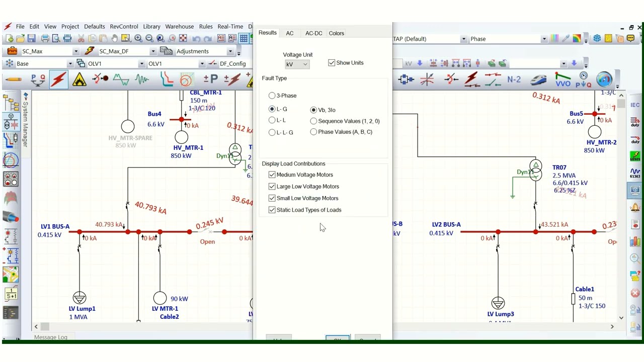Viewport: 644px width, 362px height.
Task: Uncheck Medium Voltage Motors contribution
Action: click(272, 174)
